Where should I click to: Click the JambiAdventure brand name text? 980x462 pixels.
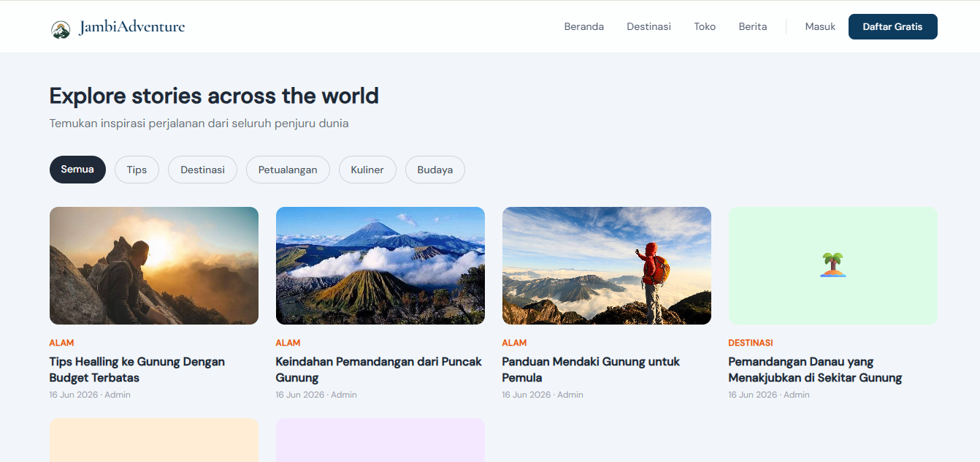(132, 27)
